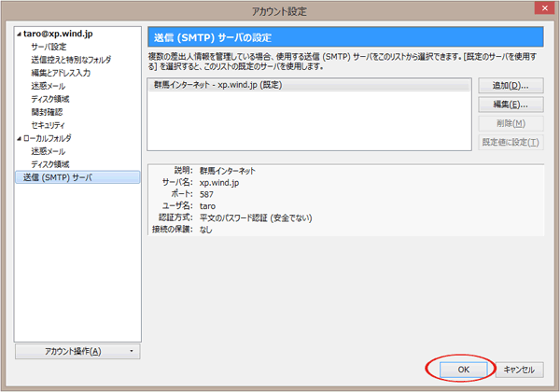This screenshot has width=560, height=392.
Task: Click the 編集(E)... button
Action: [x=511, y=105]
